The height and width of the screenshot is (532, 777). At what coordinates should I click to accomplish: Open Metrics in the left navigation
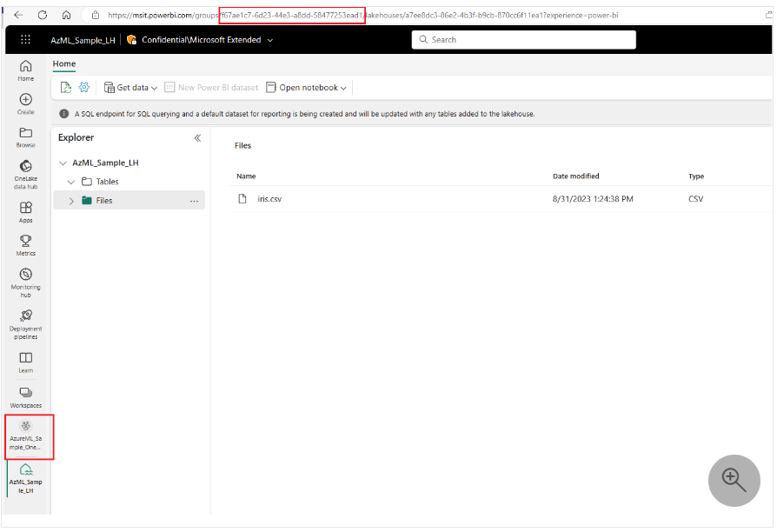pos(26,245)
